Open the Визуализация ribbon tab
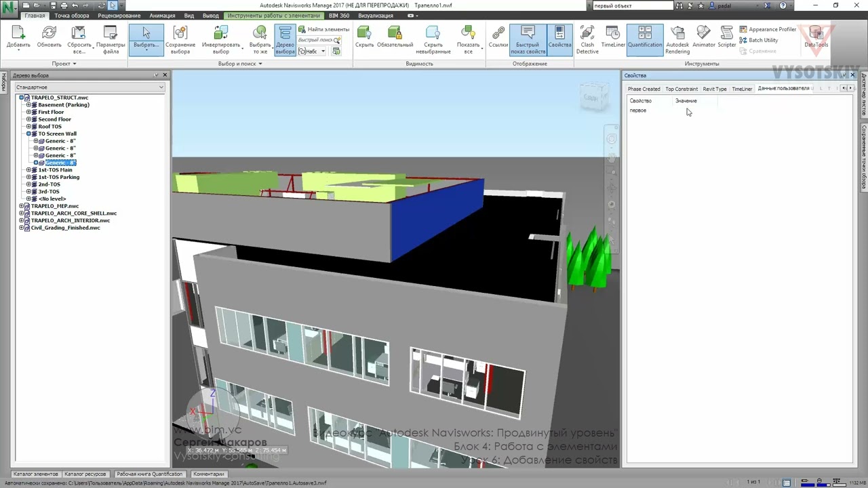This screenshot has height=488, width=868. (376, 16)
